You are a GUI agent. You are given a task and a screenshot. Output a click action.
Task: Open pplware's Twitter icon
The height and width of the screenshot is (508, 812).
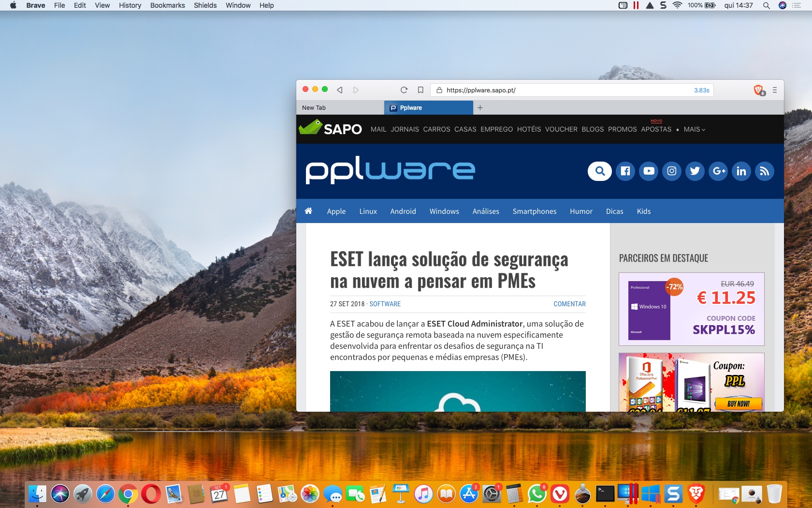pos(695,171)
